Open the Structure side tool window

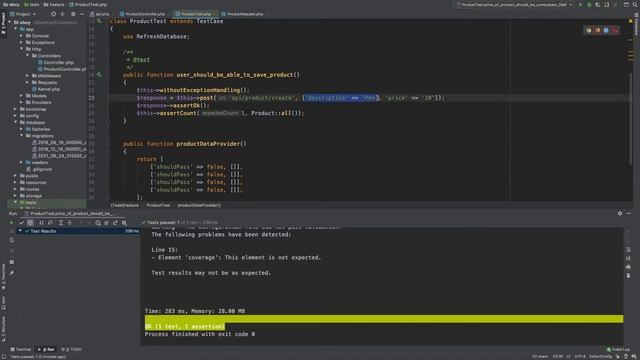coord(4,328)
